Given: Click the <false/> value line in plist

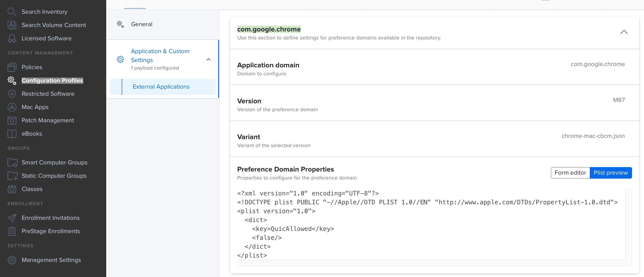Looking at the screenshot, I should coord(267,238).
